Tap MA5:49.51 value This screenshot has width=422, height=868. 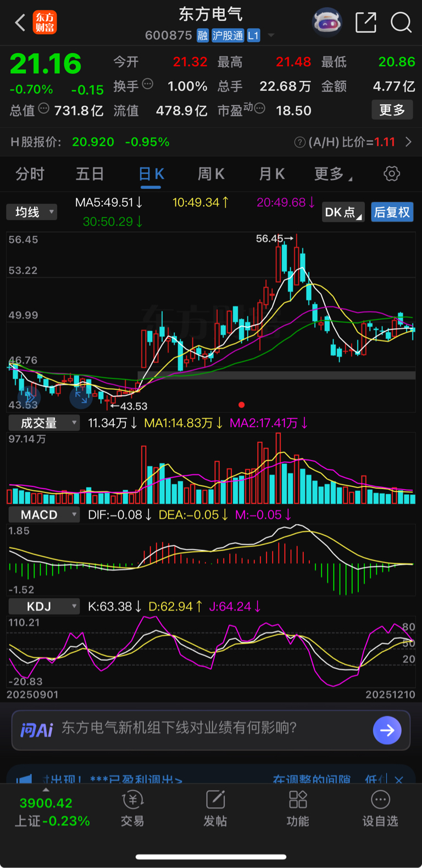pyautogui.click(x=109, y=203)
